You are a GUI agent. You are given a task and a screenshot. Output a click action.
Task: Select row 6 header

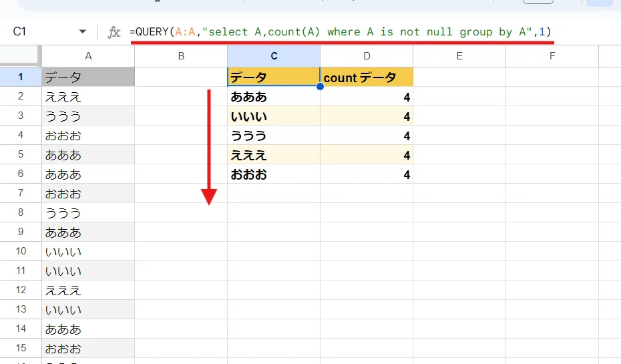(x=21, y=174)
